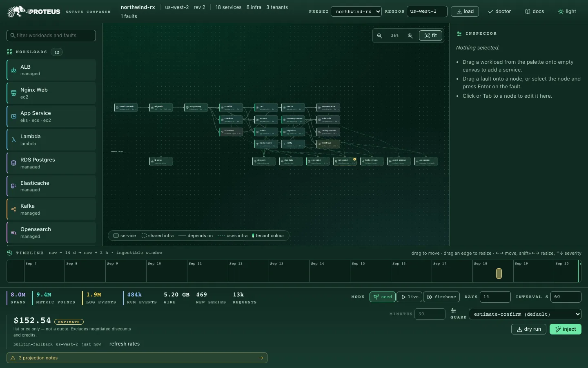The image size is (588, 368).
Task: Select the event-bus node on canvas
Action: click(x=328, y=144)
